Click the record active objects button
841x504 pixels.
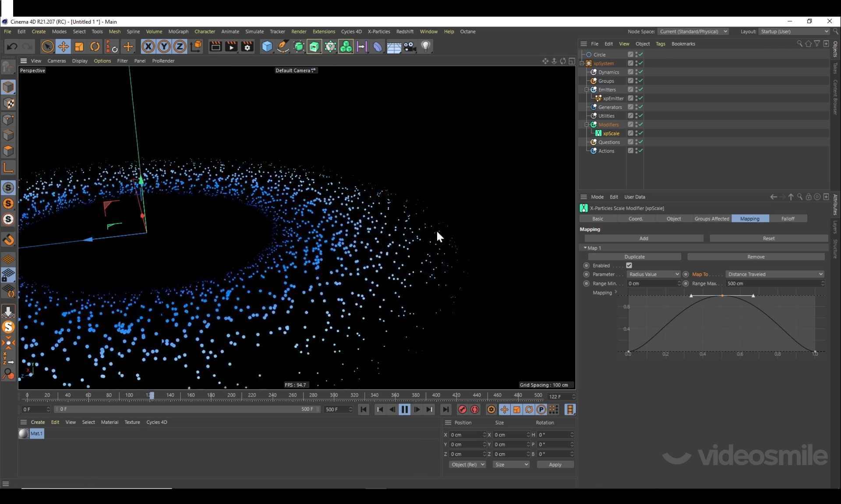point(462,409)
